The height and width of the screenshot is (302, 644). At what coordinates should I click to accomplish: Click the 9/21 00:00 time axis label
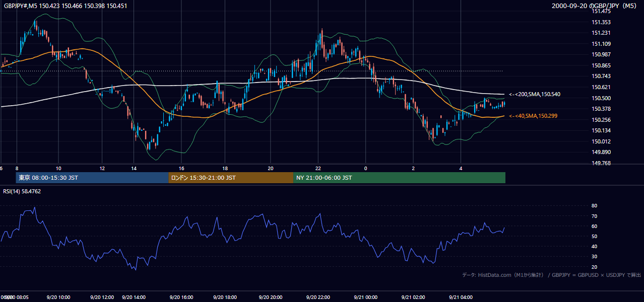point(365,297)
